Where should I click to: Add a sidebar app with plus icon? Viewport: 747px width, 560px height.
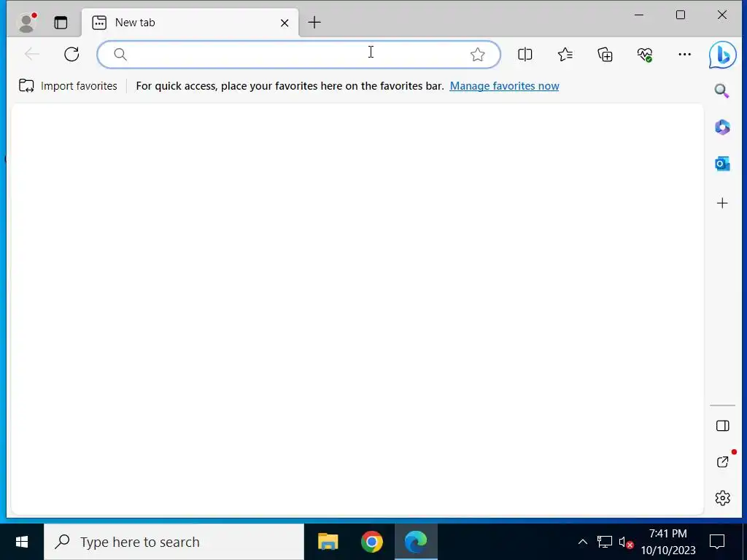pyautogui.click(x=722, y=203)
